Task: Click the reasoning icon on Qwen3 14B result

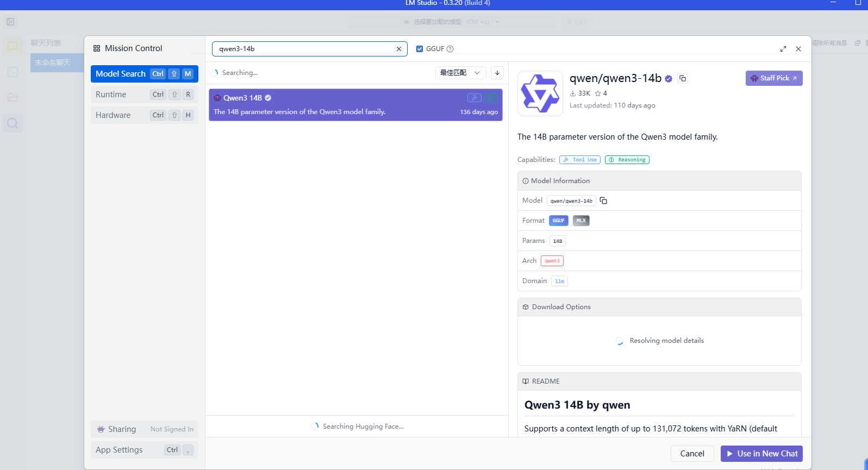Action: click(491, 98)
